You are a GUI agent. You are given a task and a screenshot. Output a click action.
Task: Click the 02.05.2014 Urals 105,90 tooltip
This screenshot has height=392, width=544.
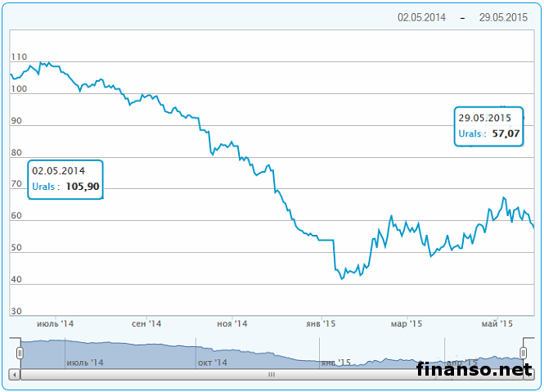[x=65, y=179]
